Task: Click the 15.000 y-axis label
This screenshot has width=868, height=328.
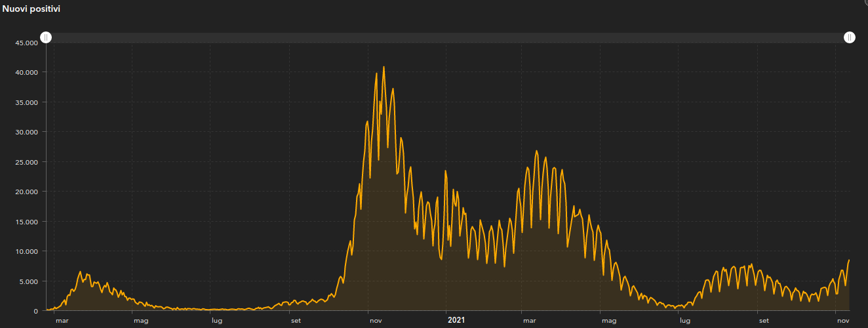Action: [26, 222]
